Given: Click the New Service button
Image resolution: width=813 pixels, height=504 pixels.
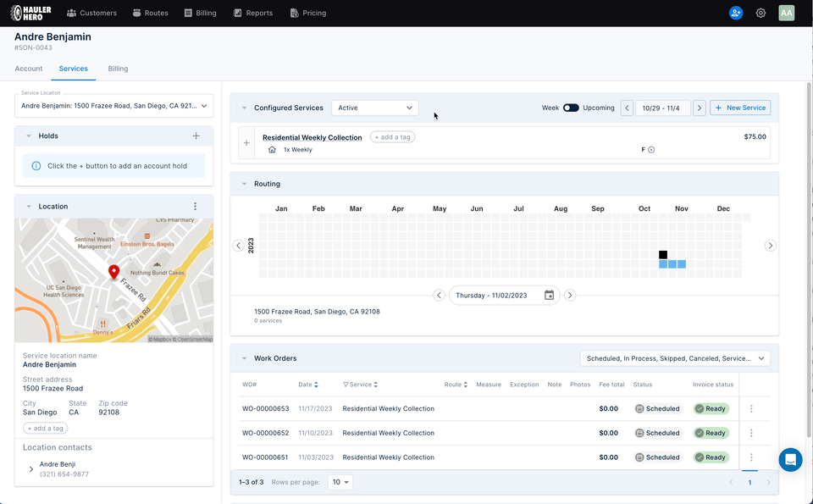Looking at the screenshot, I should [x=740, y=108].
